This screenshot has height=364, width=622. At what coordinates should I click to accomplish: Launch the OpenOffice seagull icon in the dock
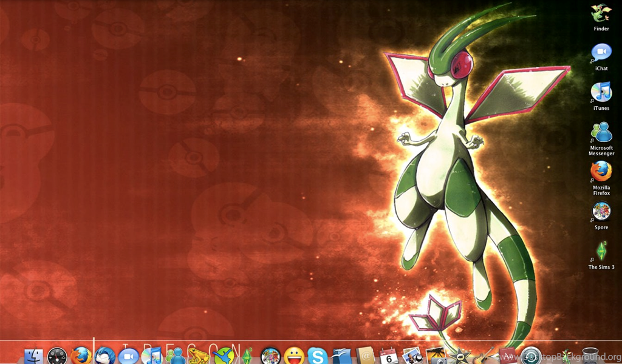pos(341,356)
